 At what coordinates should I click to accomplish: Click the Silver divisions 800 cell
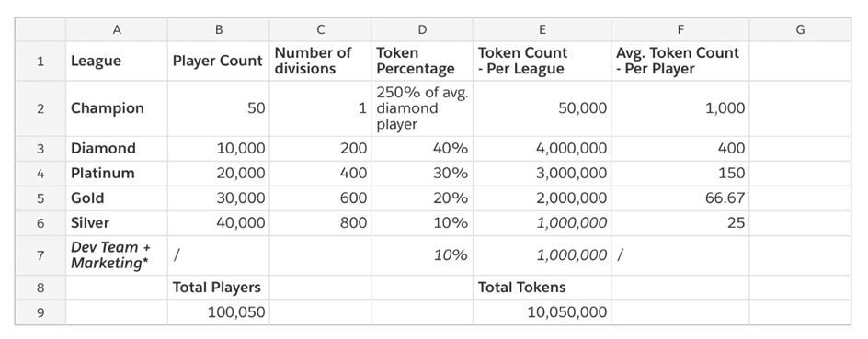(321, 223)
